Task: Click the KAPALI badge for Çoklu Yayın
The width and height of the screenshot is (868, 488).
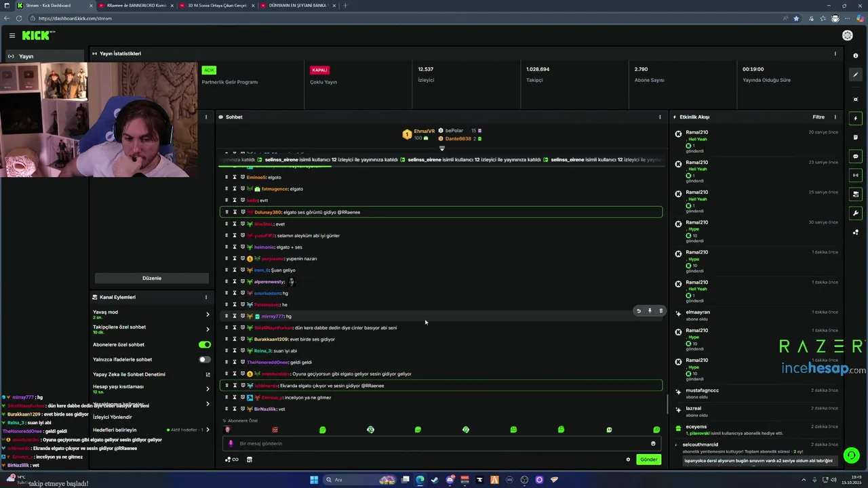Action: 319,70
